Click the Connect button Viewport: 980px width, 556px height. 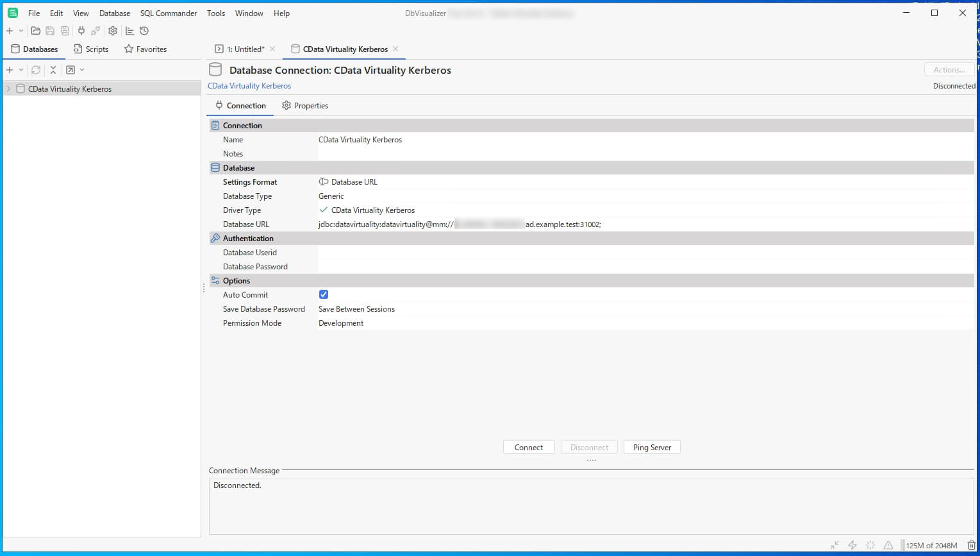coord(529,448)
